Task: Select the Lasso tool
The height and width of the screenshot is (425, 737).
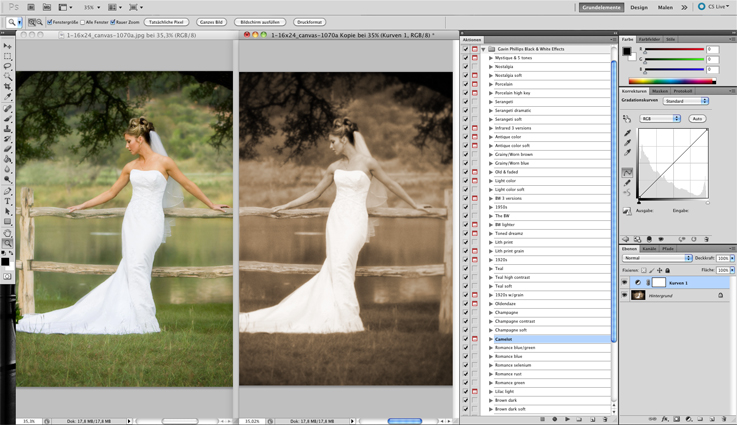Action: point(7,66)
